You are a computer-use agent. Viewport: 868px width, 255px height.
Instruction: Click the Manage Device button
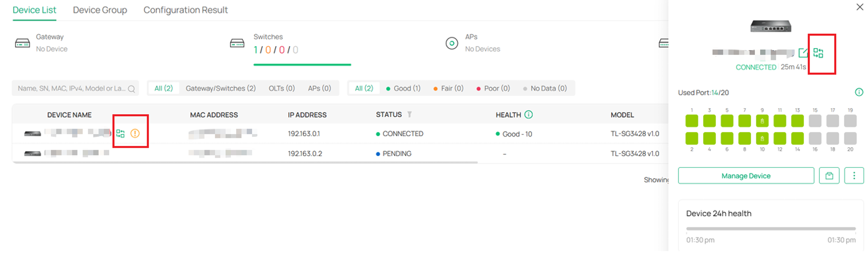[x=746, y=175]
